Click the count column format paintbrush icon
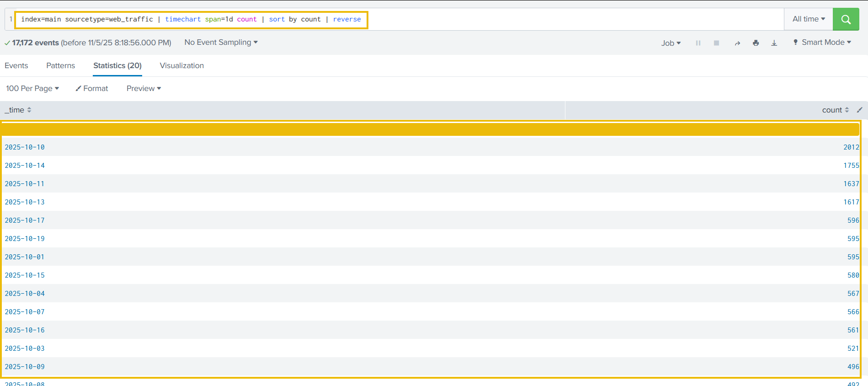 click(859, 110)
